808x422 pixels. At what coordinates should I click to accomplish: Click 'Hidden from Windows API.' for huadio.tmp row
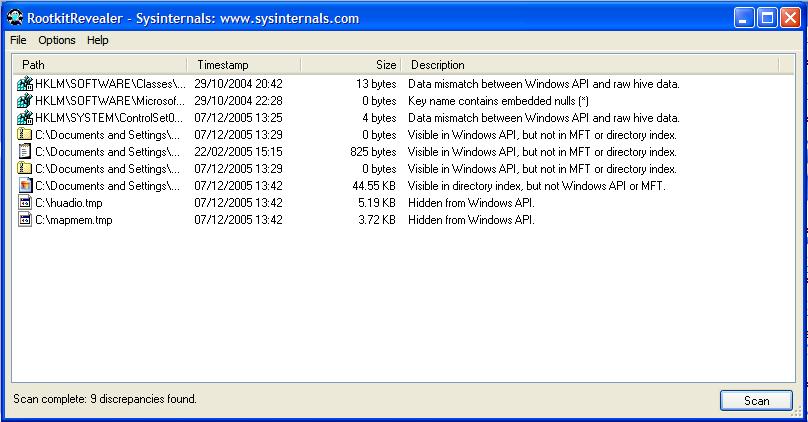471,202
